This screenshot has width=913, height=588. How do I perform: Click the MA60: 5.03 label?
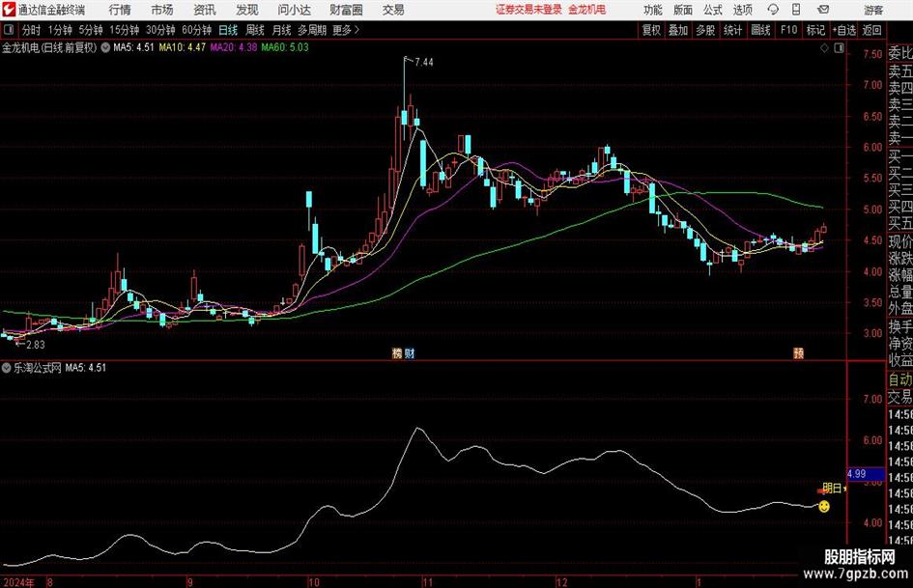[285, 47]
